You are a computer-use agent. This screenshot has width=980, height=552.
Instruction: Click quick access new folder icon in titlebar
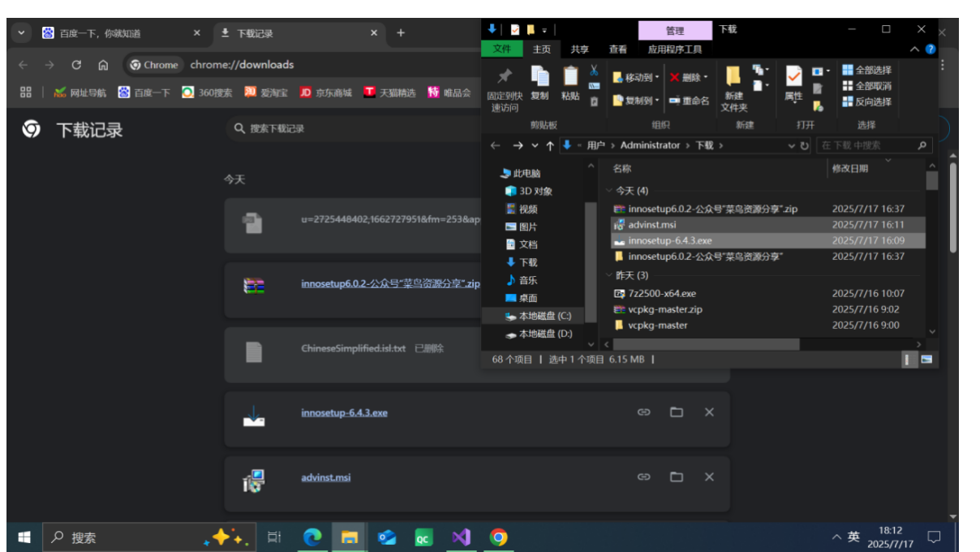(x=530, y=30)
